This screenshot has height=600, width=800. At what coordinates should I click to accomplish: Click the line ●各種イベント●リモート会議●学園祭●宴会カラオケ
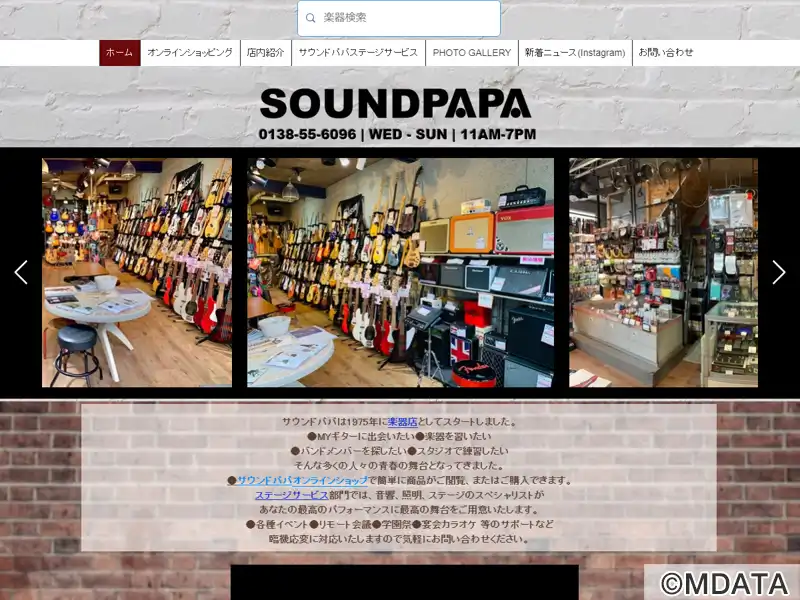(361, 524)
